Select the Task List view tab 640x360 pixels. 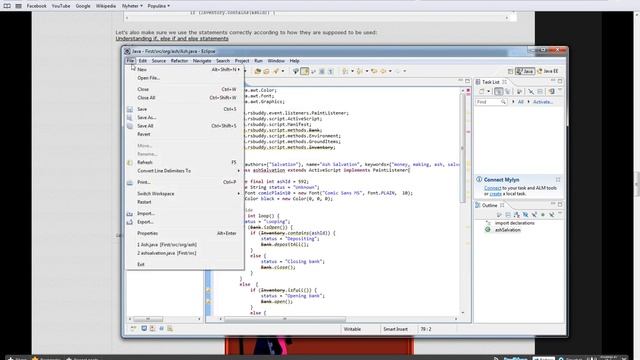[491, 82]
